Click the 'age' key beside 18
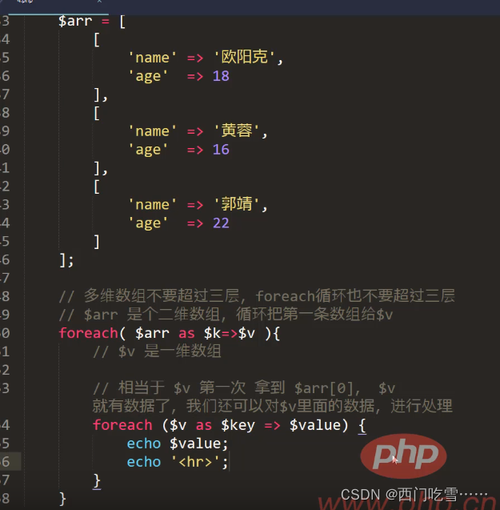 (x=148, y=76)
